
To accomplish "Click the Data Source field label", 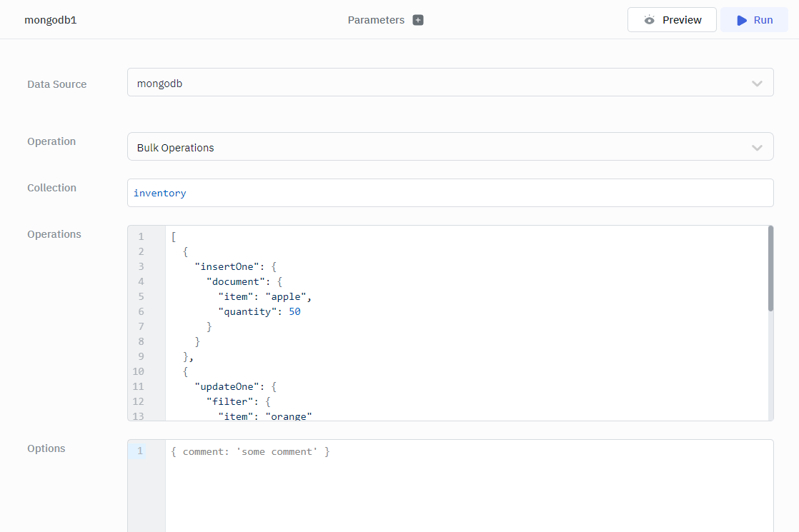I will [57, 84].
